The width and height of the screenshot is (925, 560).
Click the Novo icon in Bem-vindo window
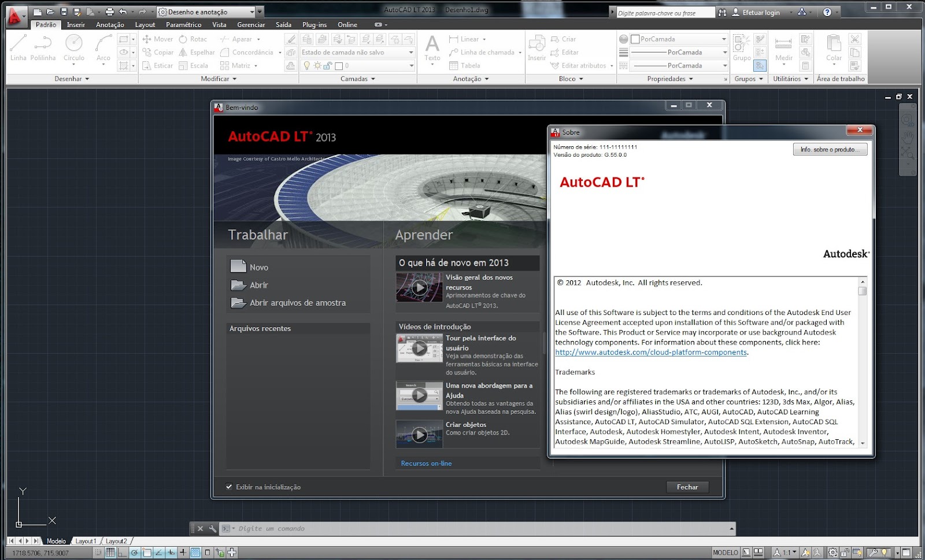click(x=238, y=266)
